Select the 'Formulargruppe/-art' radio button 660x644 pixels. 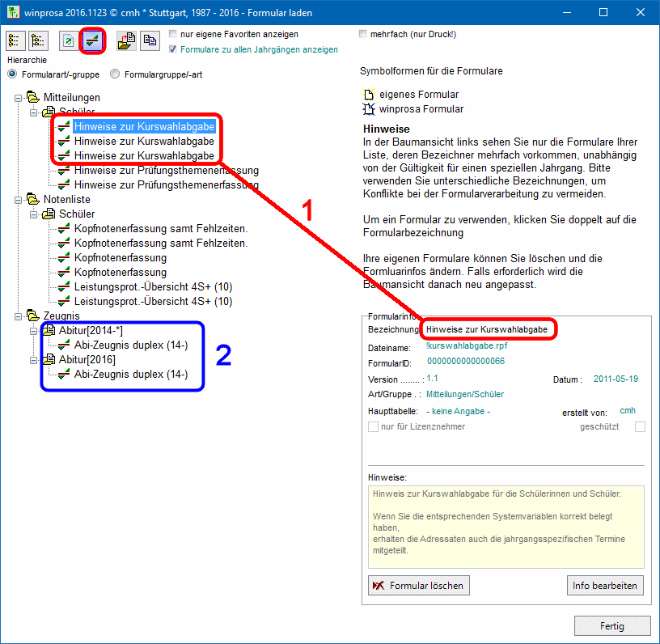[116, 74]
